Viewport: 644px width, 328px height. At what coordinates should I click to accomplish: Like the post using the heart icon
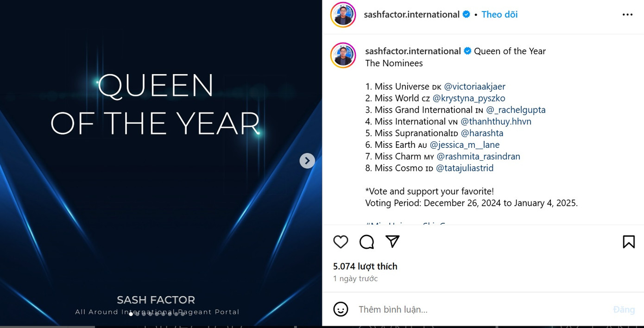tap(341, 242)
